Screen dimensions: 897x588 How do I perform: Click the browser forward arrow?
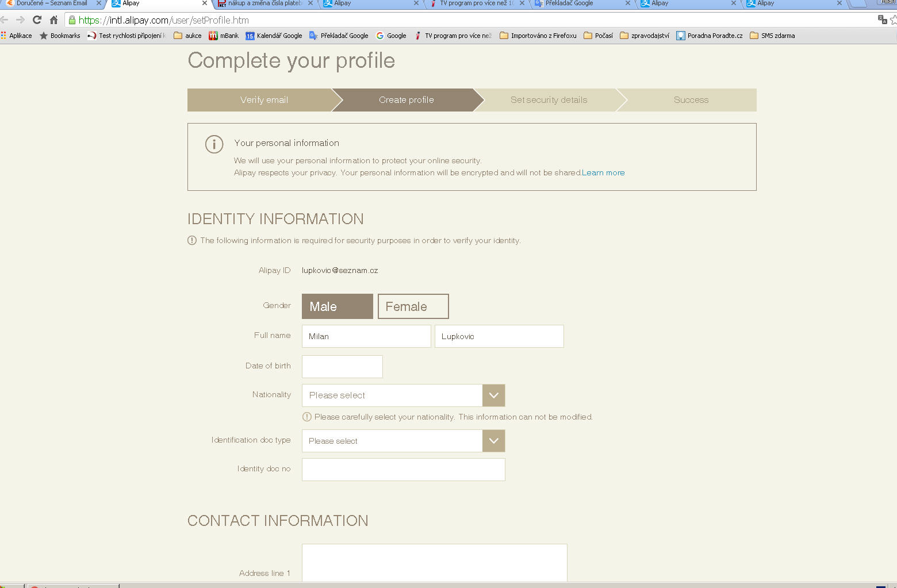coord(21,20)
